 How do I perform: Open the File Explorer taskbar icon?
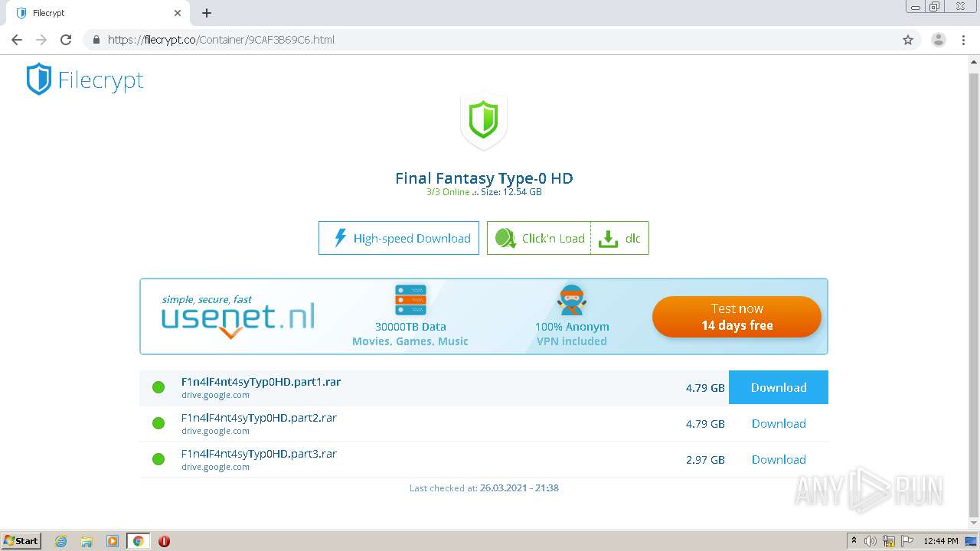87,541
